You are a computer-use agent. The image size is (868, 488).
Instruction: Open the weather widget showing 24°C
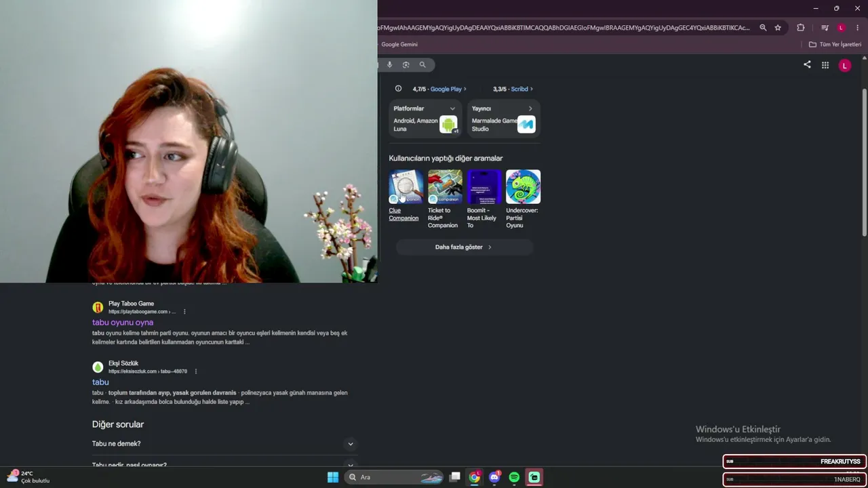coord(28,477)
